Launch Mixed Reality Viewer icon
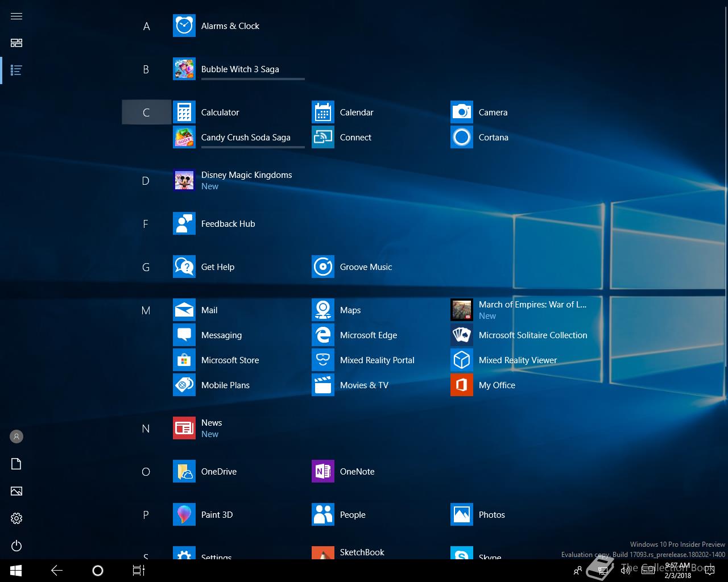 461,360
